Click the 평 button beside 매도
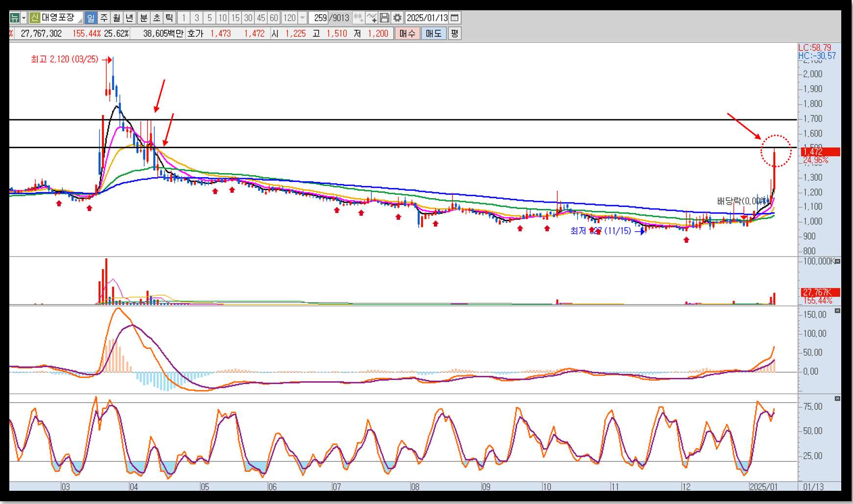The image size is (853, 504). [x=454, y=33]
